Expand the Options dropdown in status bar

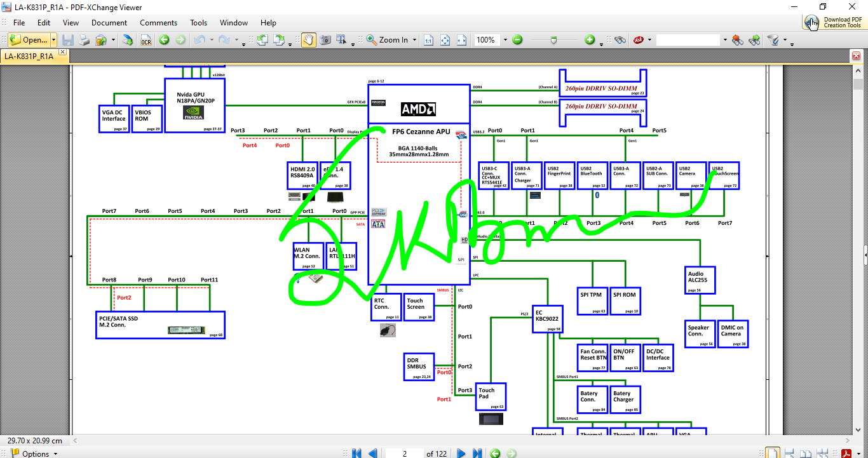55,454
